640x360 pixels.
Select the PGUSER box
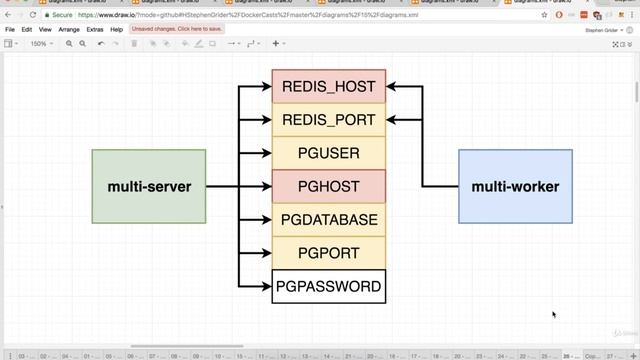click(x=329, y=153)
